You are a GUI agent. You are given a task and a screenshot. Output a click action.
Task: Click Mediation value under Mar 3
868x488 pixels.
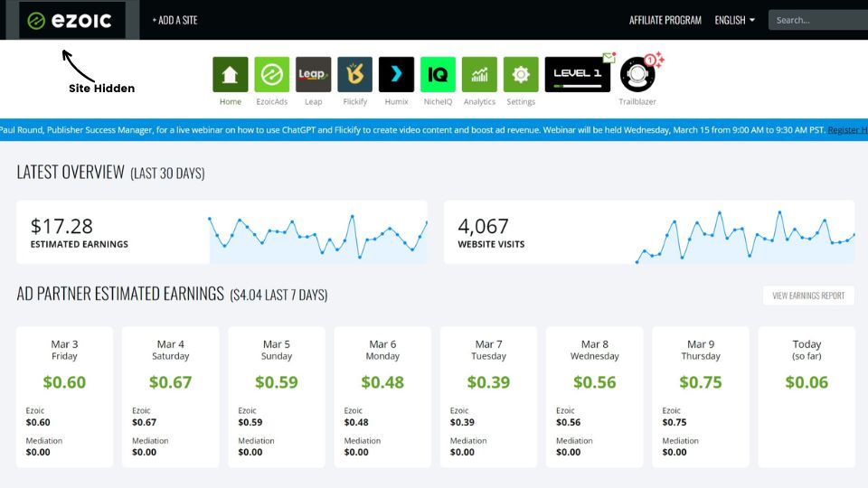tap(38, 452)
